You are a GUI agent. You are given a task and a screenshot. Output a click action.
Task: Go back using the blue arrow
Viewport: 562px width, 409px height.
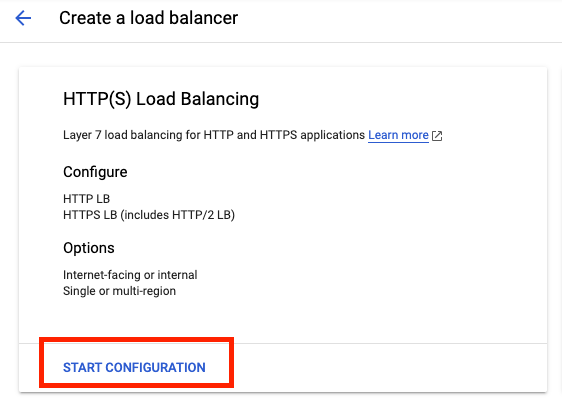[23, 18]
